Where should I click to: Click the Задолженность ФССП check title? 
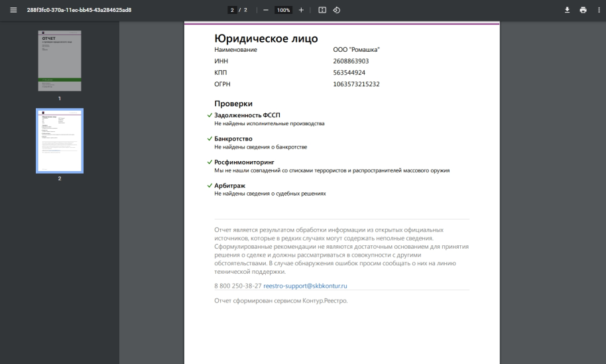point(247,115)
